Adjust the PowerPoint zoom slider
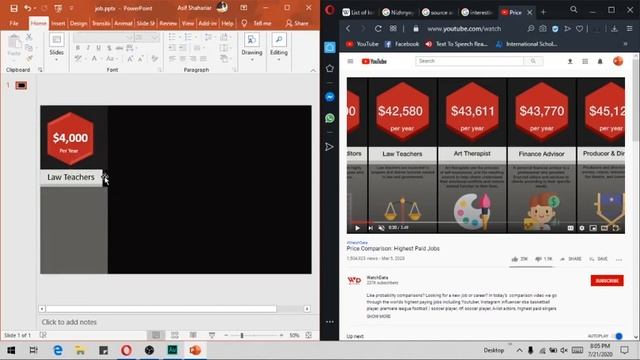 [242, 335]
